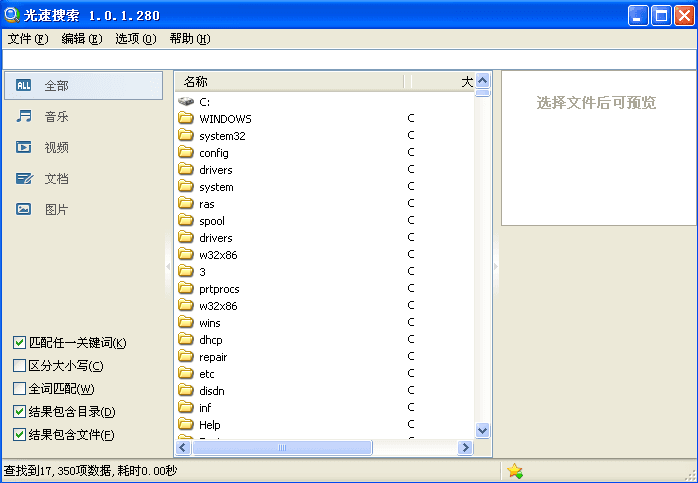Select the 图片 pictures category icon

(24, 210)
